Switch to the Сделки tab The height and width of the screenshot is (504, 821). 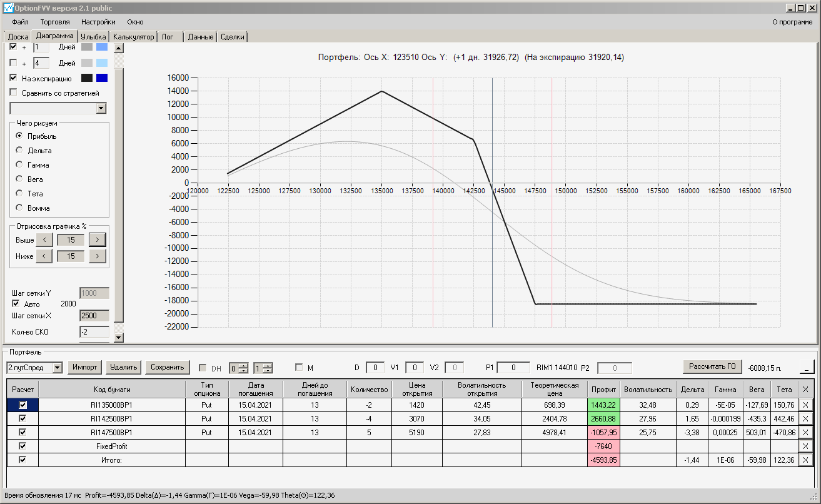[x=233, y=37]
